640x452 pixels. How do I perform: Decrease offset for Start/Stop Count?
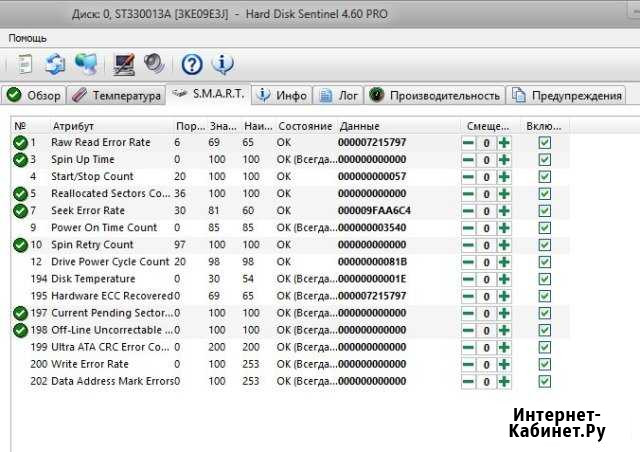click(x=468, y=177)
